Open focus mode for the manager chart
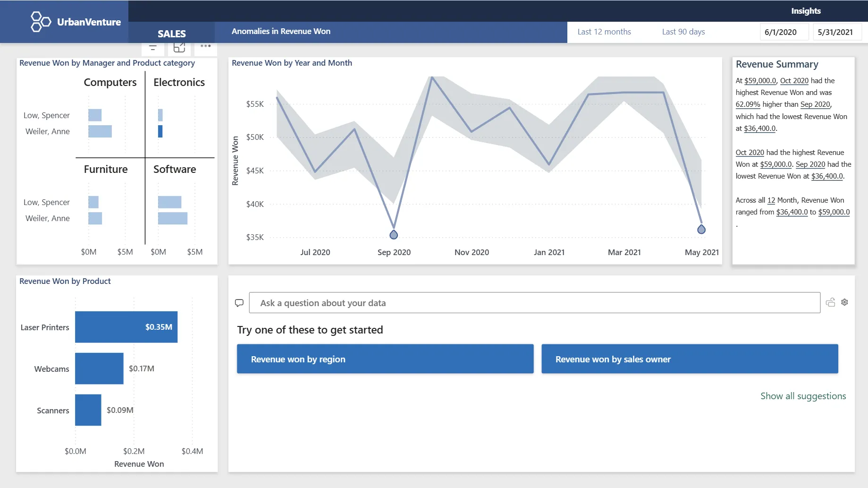 tap(179, 47)
